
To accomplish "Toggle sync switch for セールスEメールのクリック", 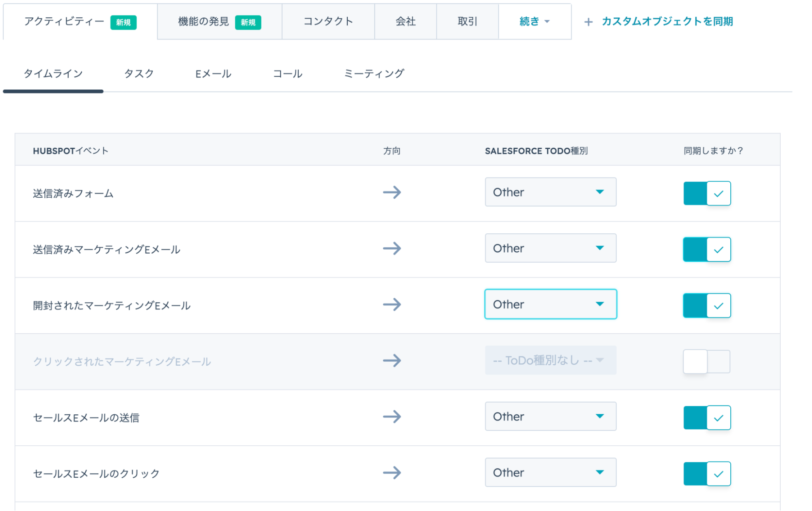I will pyautogui.click(x=707, y=473).
